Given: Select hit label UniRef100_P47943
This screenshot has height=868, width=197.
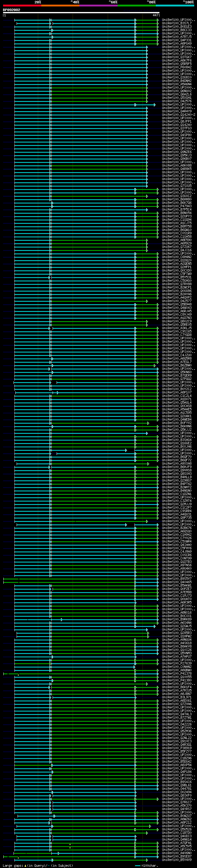Looking at the screenshot, I should pyautogui.click(x=177, y=206).
